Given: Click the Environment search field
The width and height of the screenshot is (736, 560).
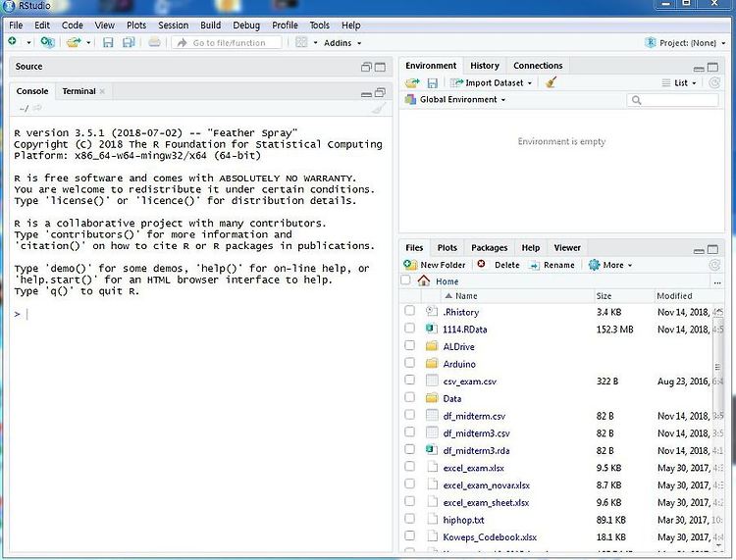Looking at the screenshot, I should (672, 100).
